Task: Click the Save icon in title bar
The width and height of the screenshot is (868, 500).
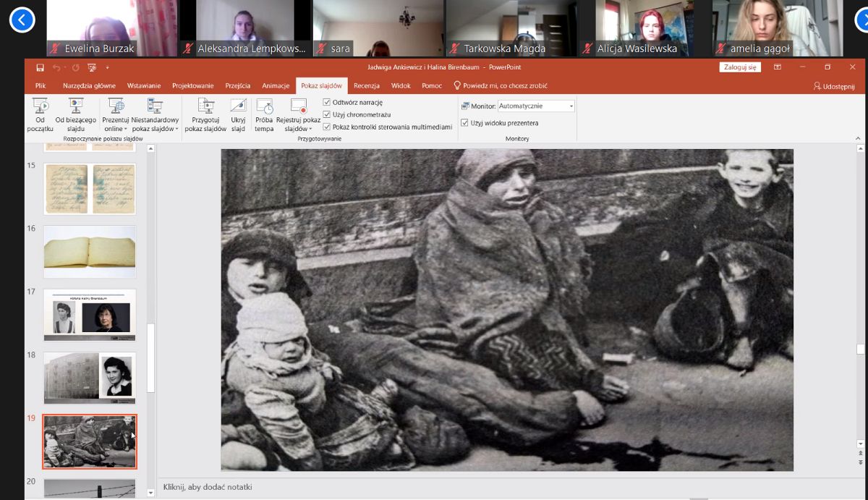Action: [41, 67]
